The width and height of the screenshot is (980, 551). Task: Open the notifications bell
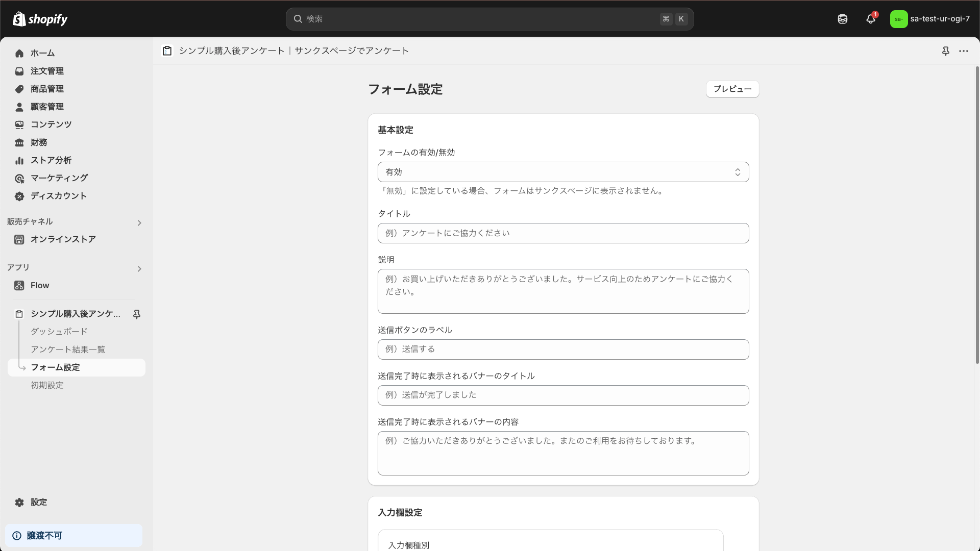(x=870, y=19)
